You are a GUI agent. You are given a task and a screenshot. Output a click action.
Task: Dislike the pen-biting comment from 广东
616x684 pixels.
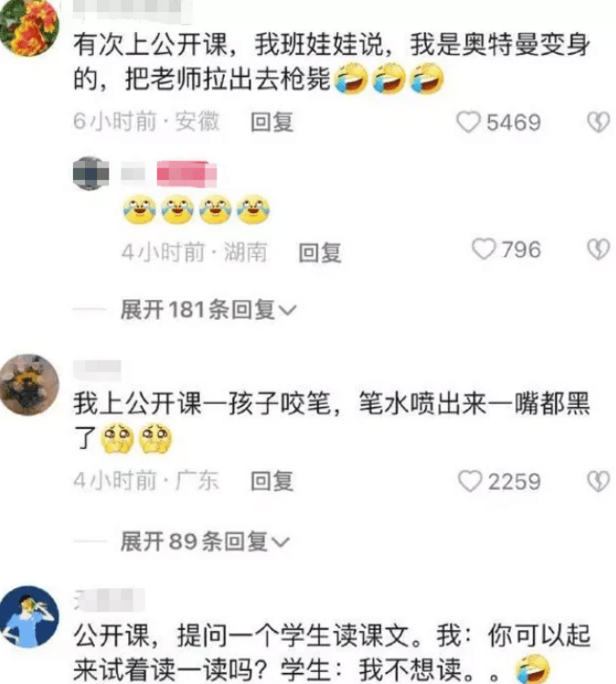[599, 481]
